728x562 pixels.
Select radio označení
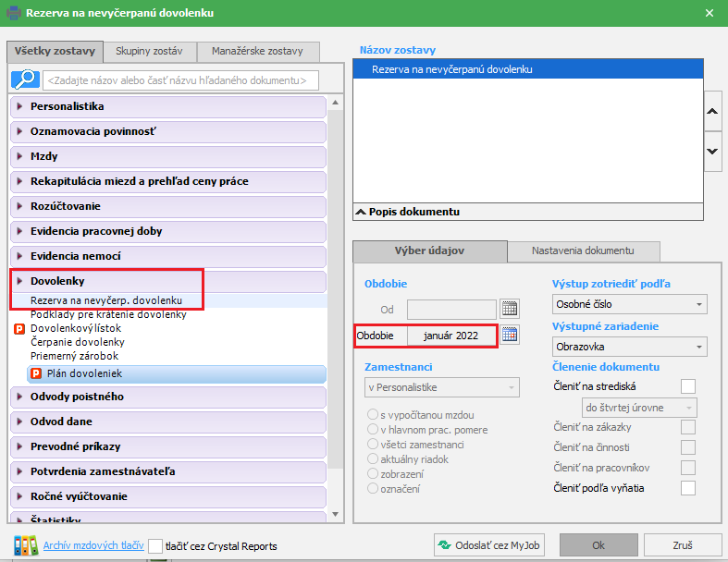coord(373,488)
